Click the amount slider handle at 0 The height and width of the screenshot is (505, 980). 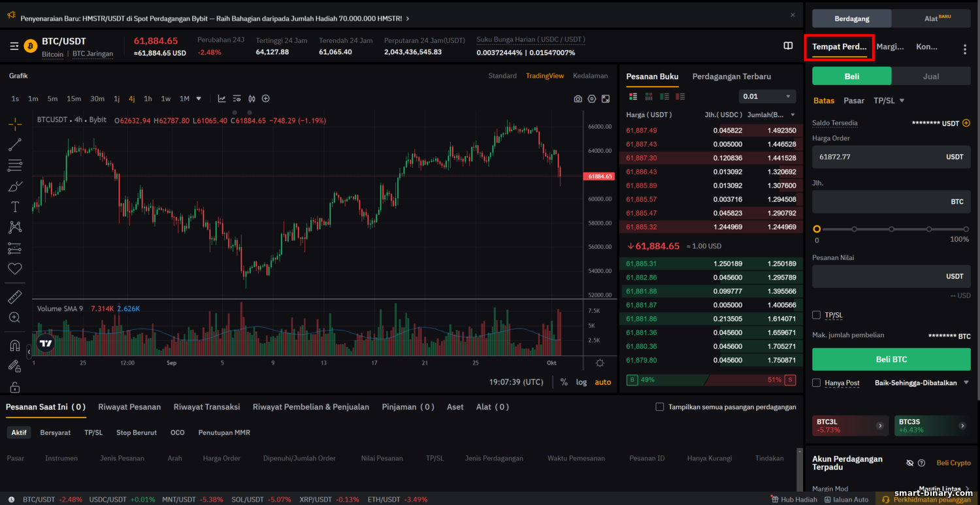click(817, 229)
